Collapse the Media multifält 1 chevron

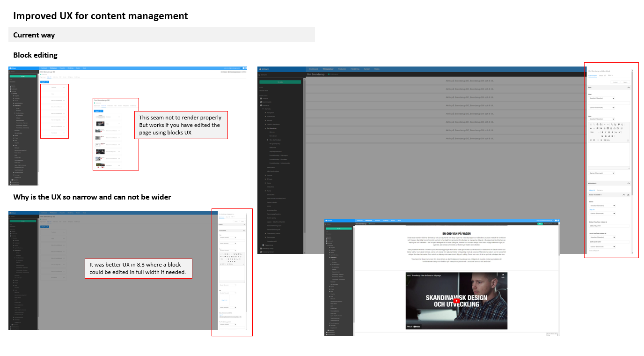pos(623,195)
